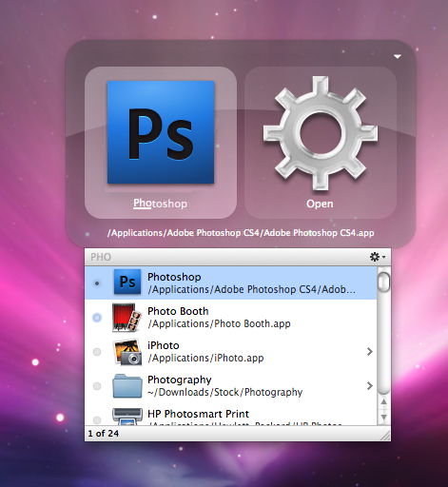
Task: Open the results list gear dropdown
Action: [378, 257]
